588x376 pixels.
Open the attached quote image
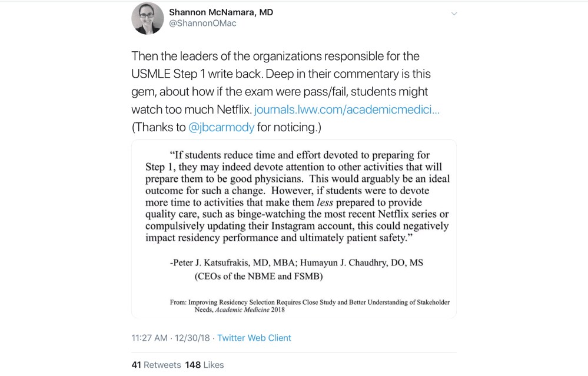pyautogui.click(x=294, y=229)
